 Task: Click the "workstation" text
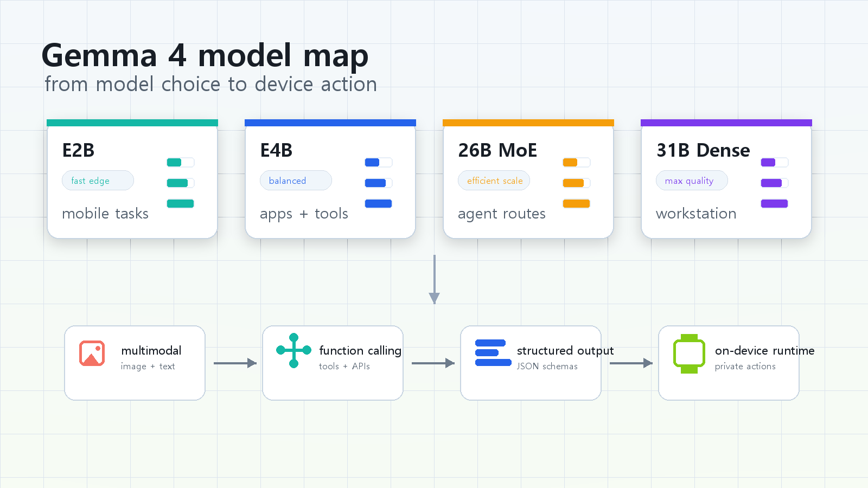[696, 214]
